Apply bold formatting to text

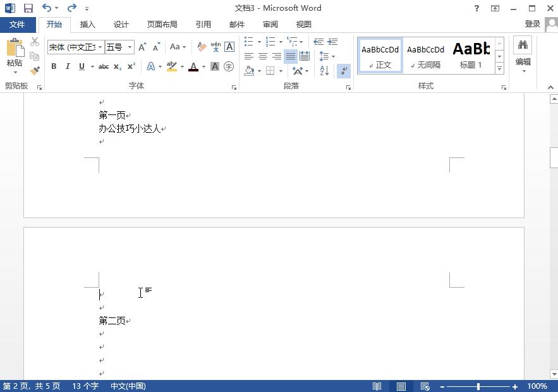pyautogui.click(x=54, y=66)
